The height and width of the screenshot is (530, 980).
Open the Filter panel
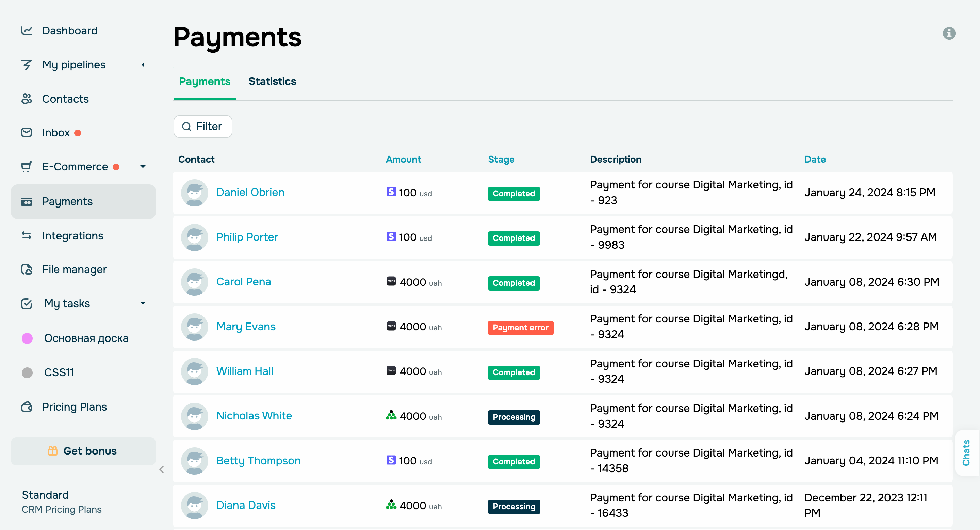point(202,126)
